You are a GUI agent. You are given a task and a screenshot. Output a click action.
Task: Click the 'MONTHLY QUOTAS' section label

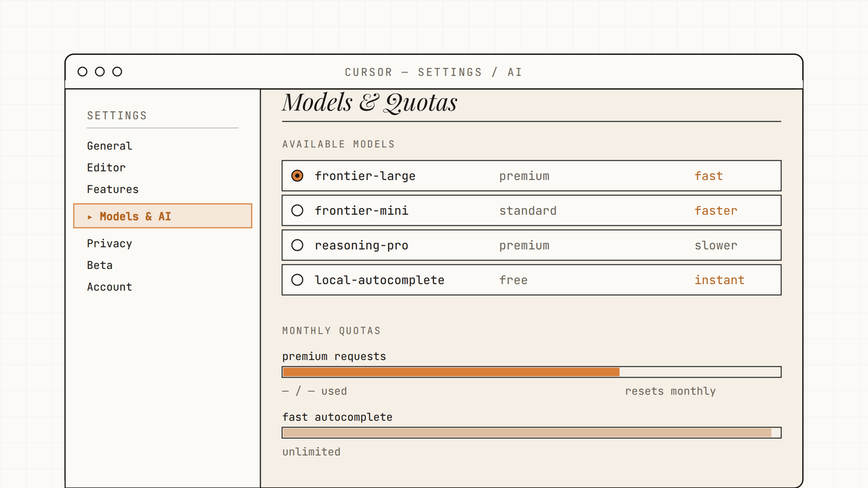coord(331,330)
